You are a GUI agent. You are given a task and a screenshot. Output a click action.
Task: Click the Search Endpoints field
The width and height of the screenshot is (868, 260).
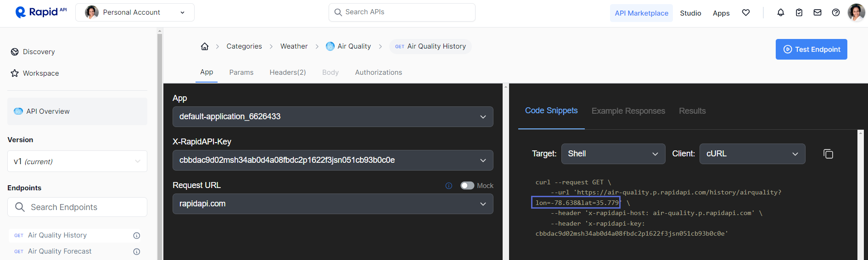[x=77, y=207]
